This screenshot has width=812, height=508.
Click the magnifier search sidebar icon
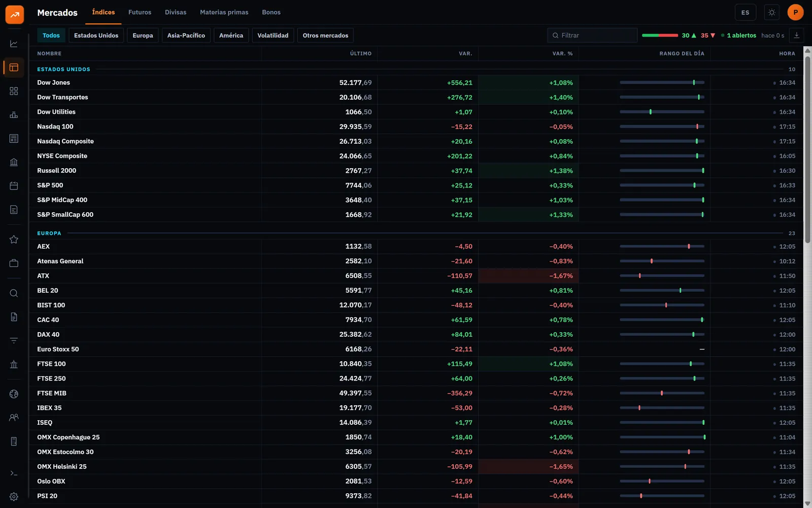point(14,293)
